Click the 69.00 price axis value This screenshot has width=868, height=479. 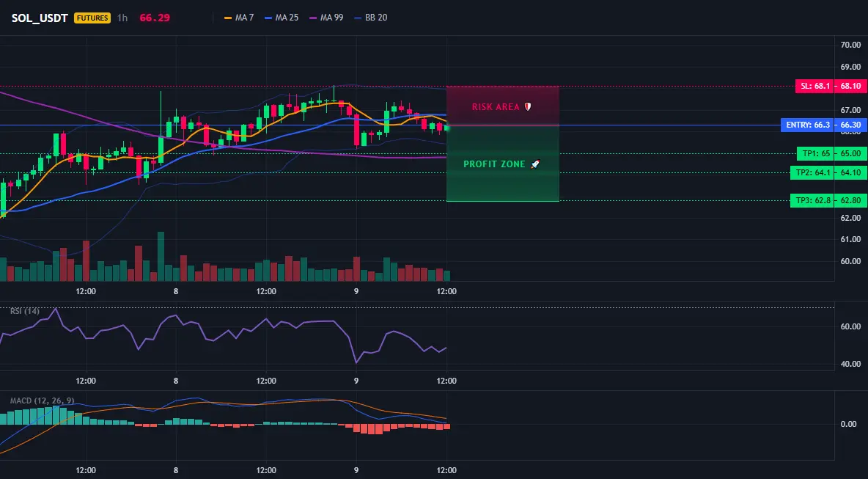click(850, 67)
